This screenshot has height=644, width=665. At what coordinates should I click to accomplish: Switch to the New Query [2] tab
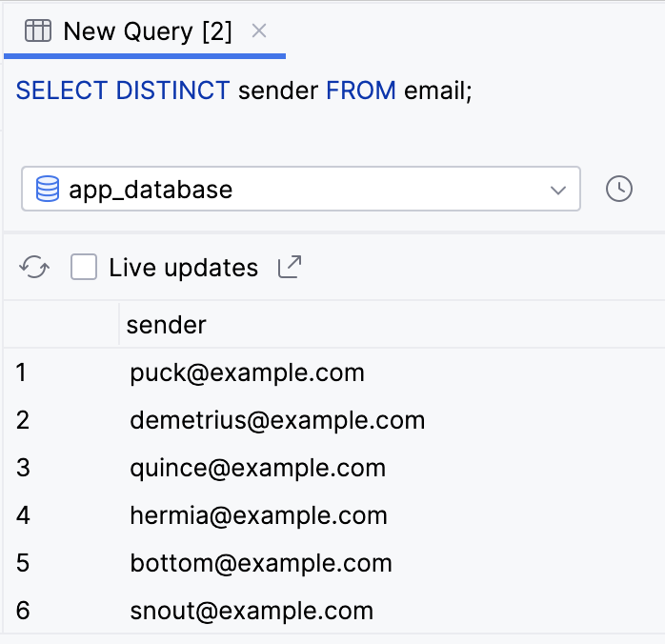[x=147, y=31]
